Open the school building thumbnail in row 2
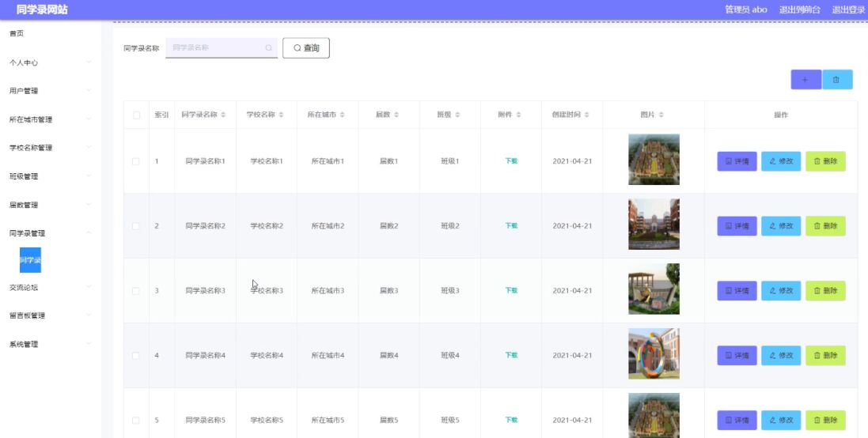 click(654, 224)
